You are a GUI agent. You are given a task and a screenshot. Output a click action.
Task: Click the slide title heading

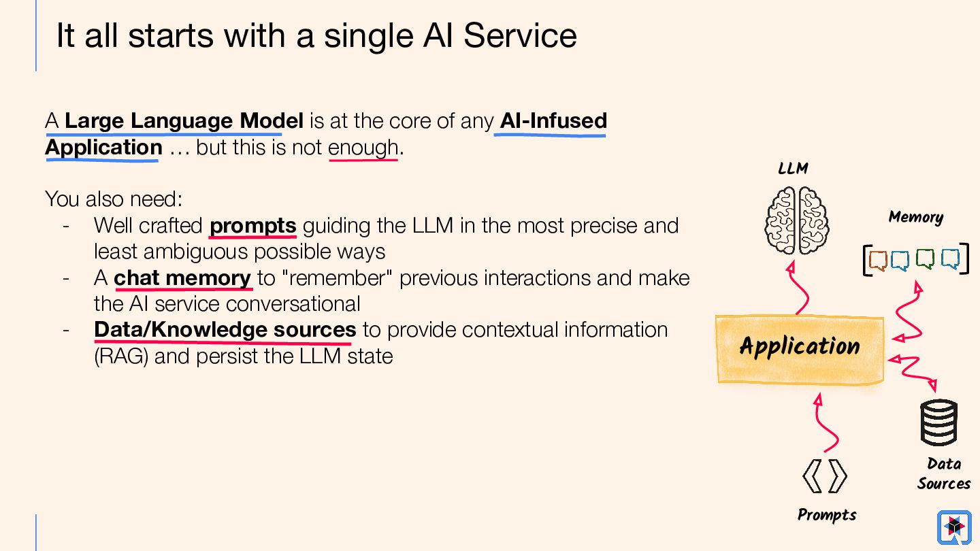(x=316, y=35)
